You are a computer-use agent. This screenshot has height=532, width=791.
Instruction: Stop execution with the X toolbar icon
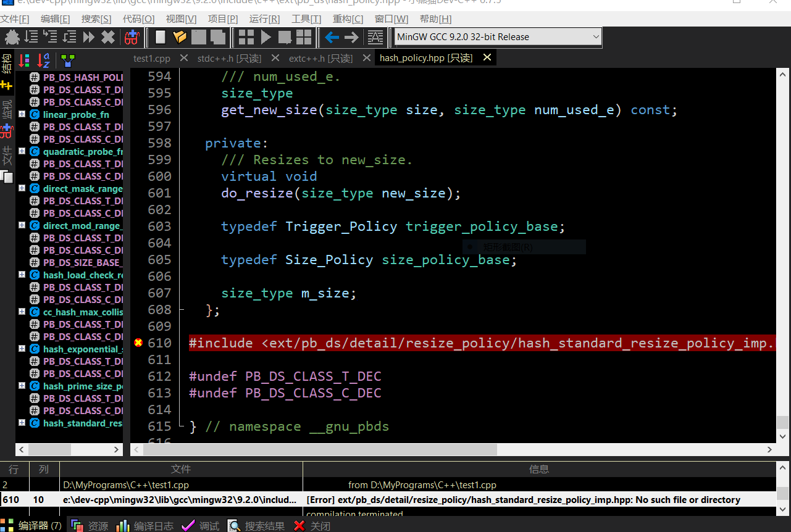pos(108,37)
